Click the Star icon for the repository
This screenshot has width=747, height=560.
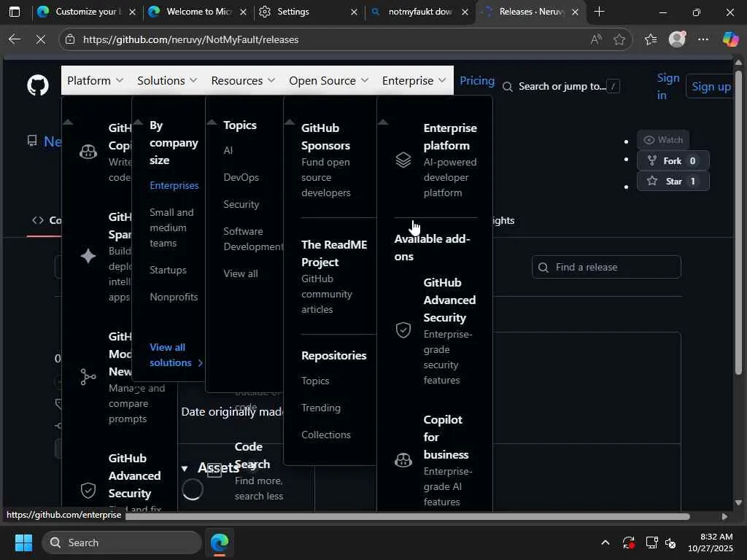(x=652, y=181)
